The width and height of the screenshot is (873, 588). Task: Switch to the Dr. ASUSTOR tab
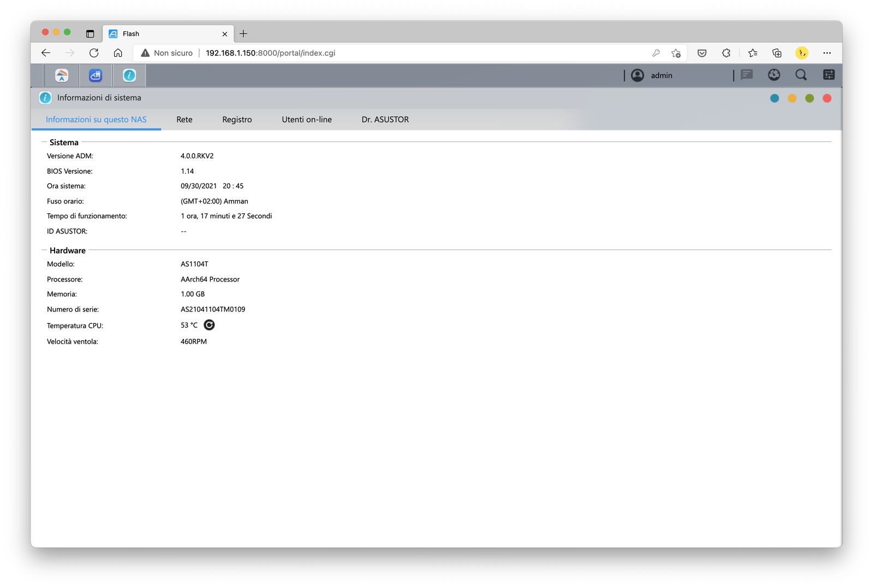tap(385, 119)
